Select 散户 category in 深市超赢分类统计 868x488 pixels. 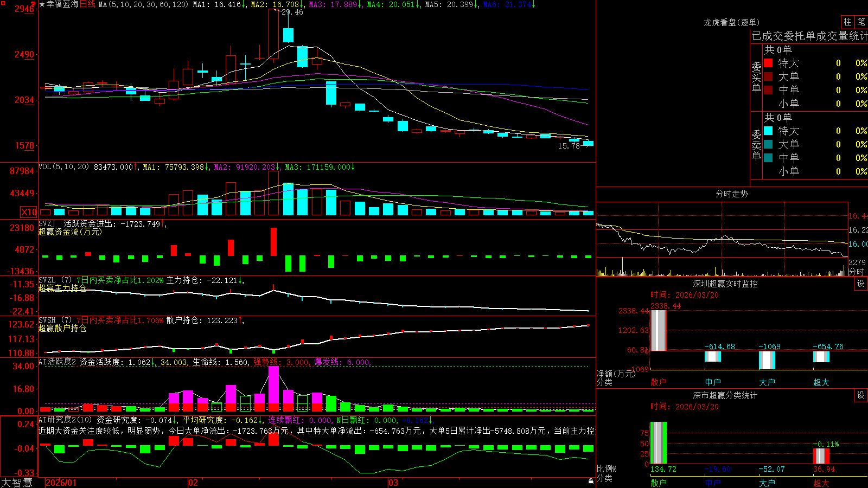pyautogui.click(x=659, y=483)
